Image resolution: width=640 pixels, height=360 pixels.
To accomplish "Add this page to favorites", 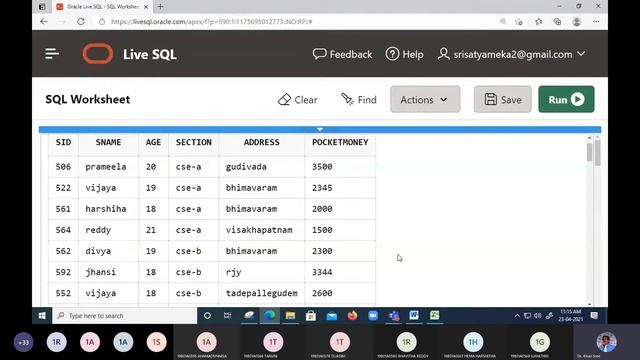I will 519,22.
